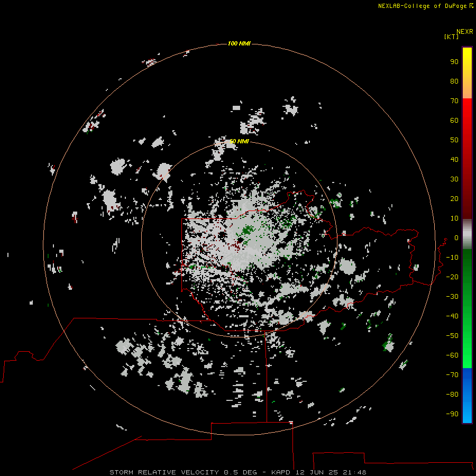This screenshot has width=476, height=476.
Task: Click the -90 value on the velocity scale
Action: 452,414
